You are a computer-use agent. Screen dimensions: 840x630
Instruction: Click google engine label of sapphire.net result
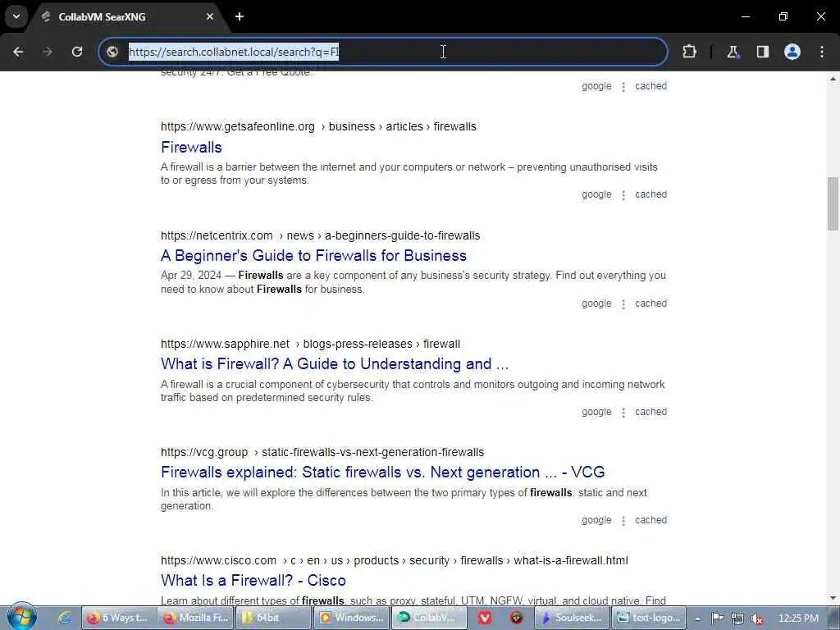596,412
